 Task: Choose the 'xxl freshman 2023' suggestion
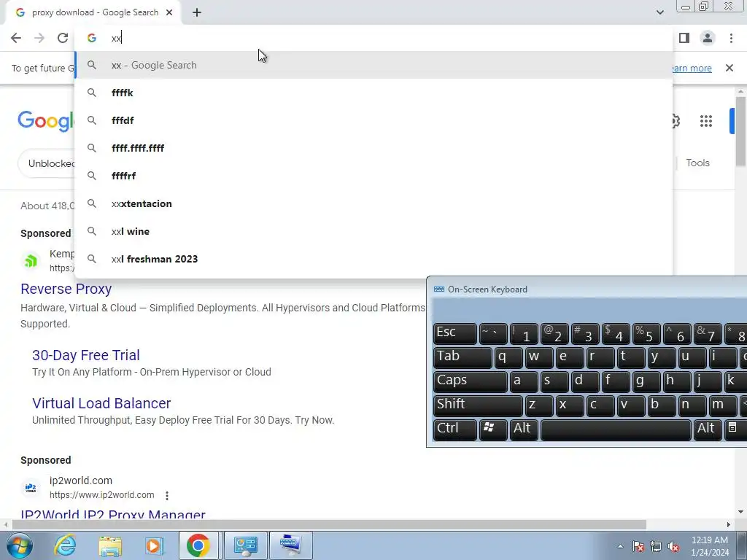[x=373, y=259]
